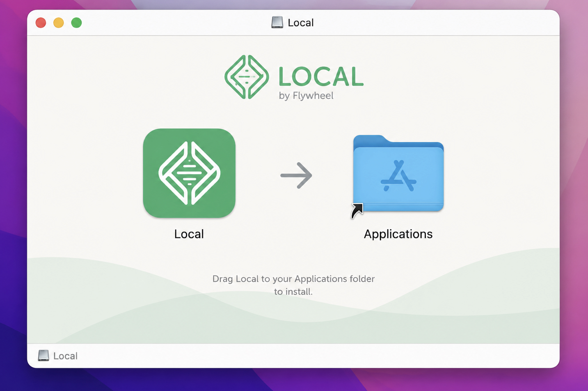The width and height of the screenshot is (588, 391).
Task: Maximize window using green button
Action: click(76, 23)
